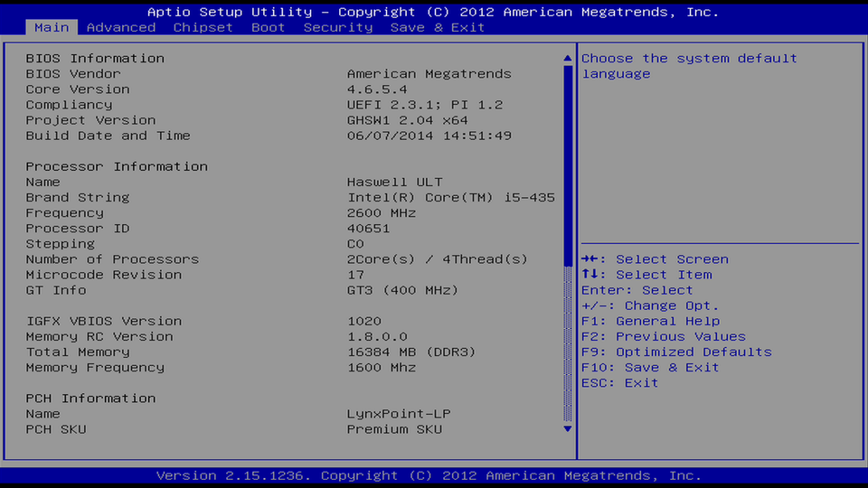Click the scroll up arrow

(x=568, y=58)
